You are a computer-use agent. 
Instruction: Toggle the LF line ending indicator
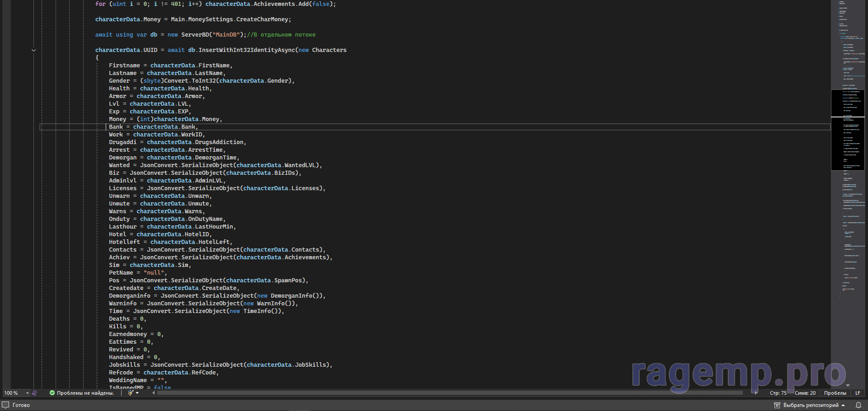[x=858, y=393]
